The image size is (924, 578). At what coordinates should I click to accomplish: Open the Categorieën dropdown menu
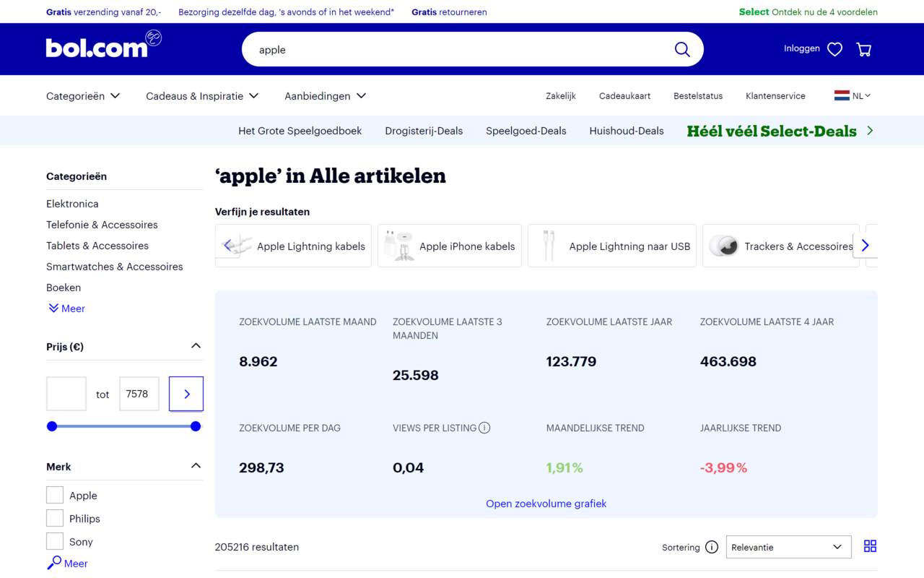point(83,95)
